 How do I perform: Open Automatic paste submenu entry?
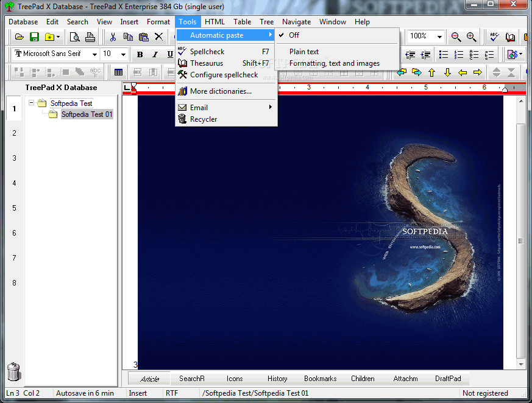tap(226, 35)
